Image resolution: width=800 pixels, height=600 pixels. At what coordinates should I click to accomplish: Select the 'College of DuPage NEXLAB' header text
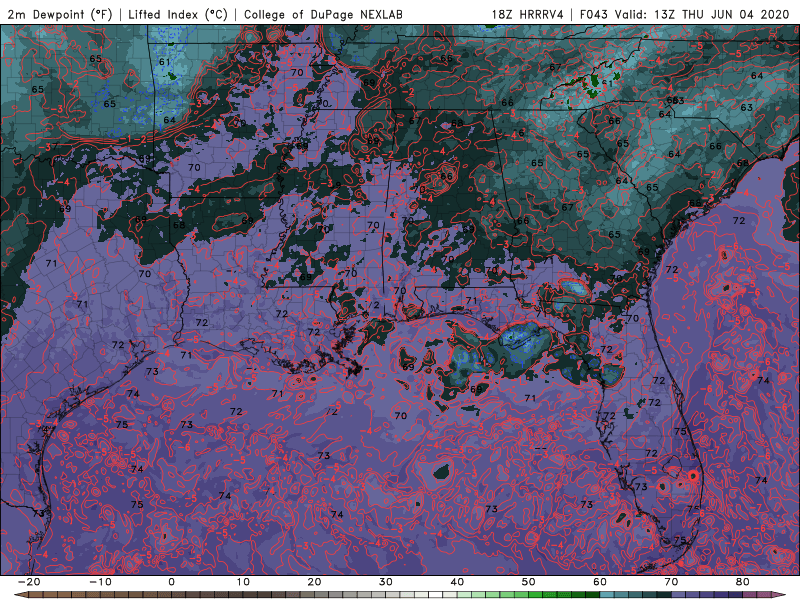click(323, 14)
